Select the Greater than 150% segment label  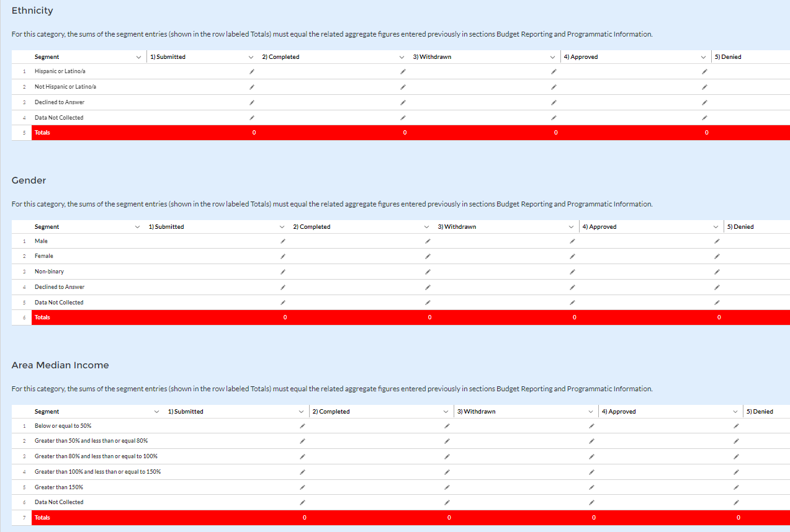59,487
